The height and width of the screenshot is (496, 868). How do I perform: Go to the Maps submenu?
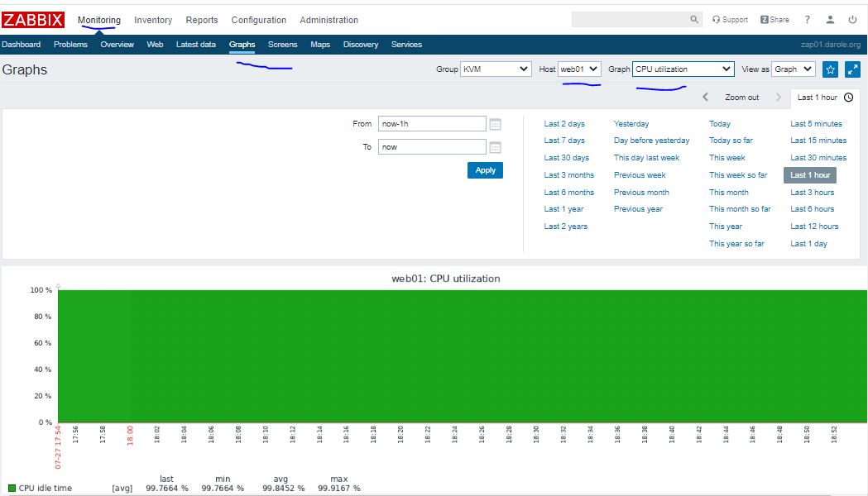(x=320, y=45)
